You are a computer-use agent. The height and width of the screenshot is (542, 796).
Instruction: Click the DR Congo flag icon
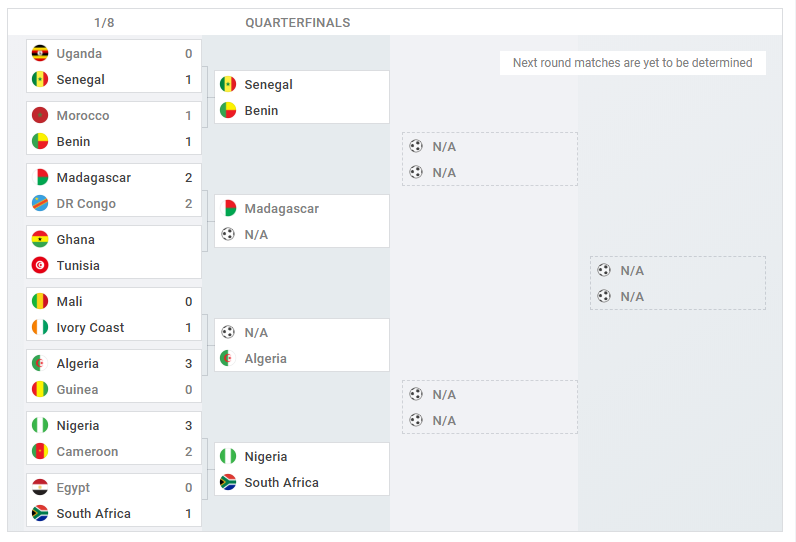coord(40,203)
